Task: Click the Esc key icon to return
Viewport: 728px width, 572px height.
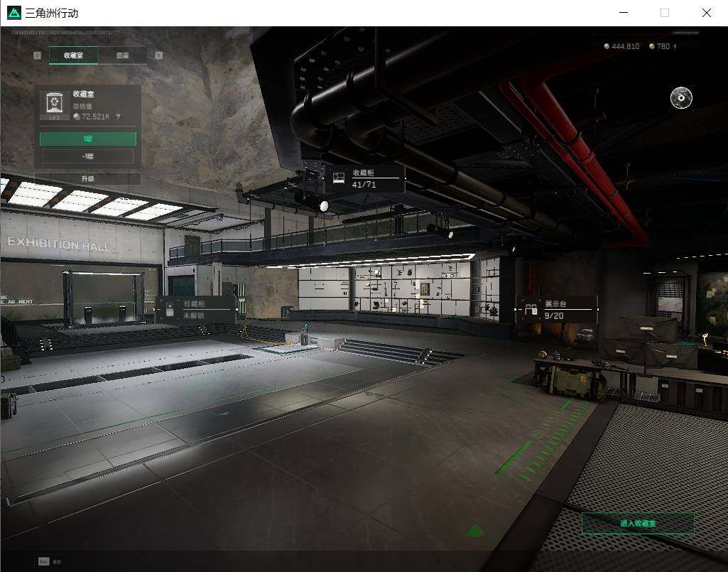Action: coord(43,561)
